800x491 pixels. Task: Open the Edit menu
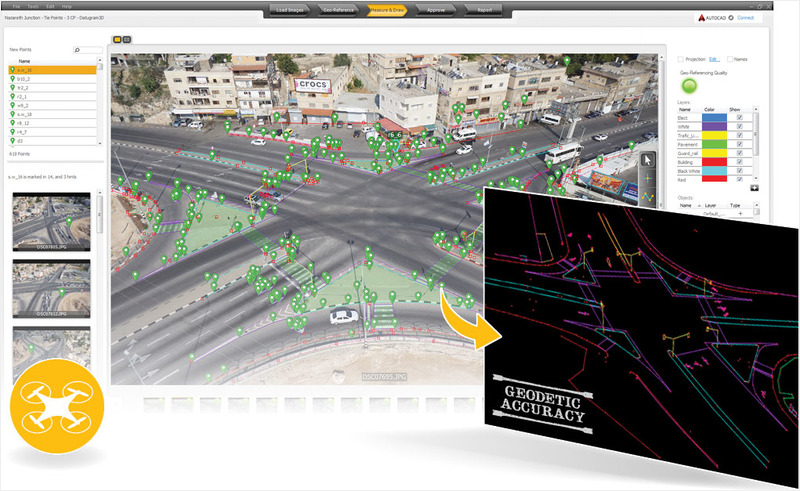[x=50, y=7]
